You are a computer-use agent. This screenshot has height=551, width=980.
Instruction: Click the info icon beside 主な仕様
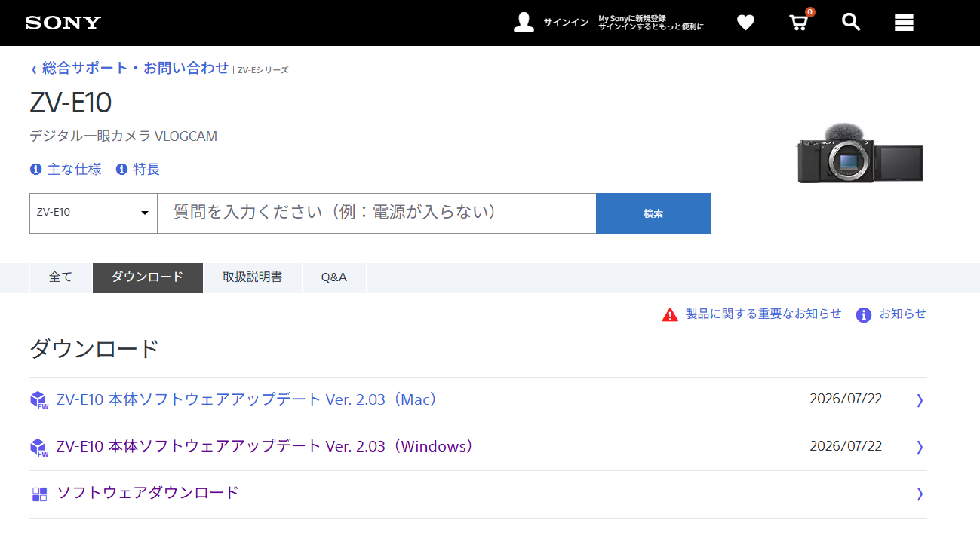(x=35, y=169)
